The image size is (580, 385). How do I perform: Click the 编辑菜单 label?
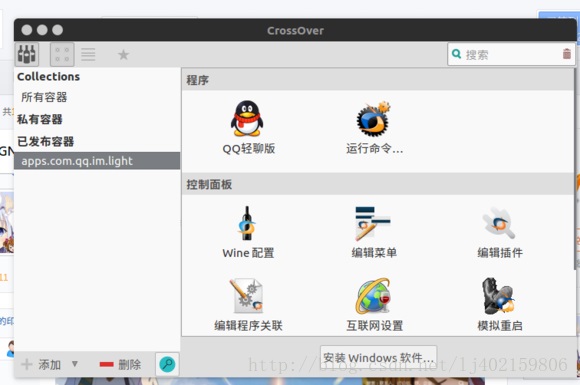click(374, 253)
